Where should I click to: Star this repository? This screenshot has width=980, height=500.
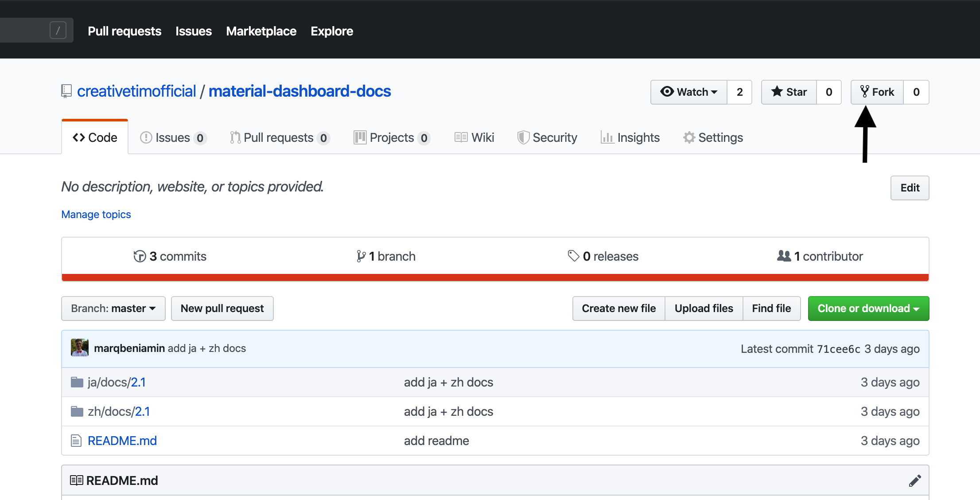[789, 92]
